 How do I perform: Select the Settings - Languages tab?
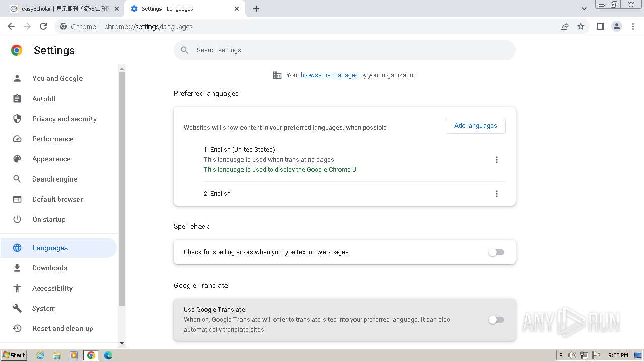[x=185, y=9]
